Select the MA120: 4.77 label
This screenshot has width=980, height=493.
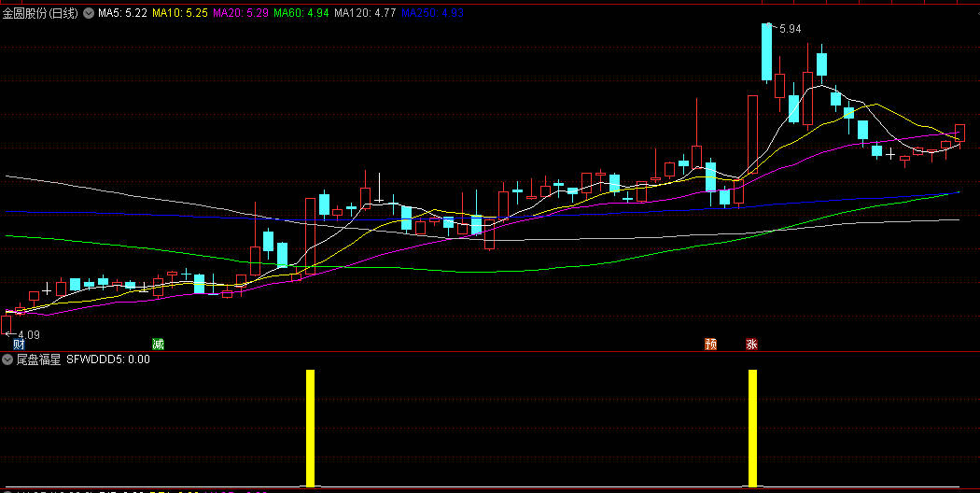coord(365,13)
